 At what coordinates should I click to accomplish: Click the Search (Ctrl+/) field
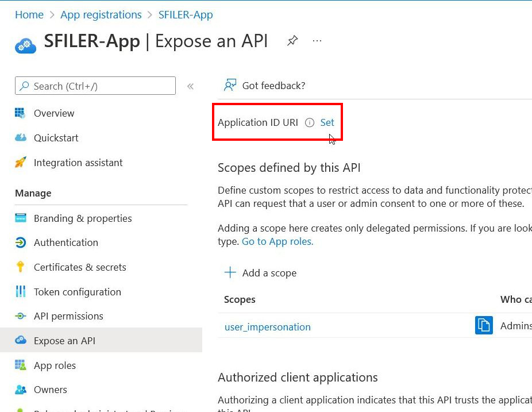tap(95, 86)
